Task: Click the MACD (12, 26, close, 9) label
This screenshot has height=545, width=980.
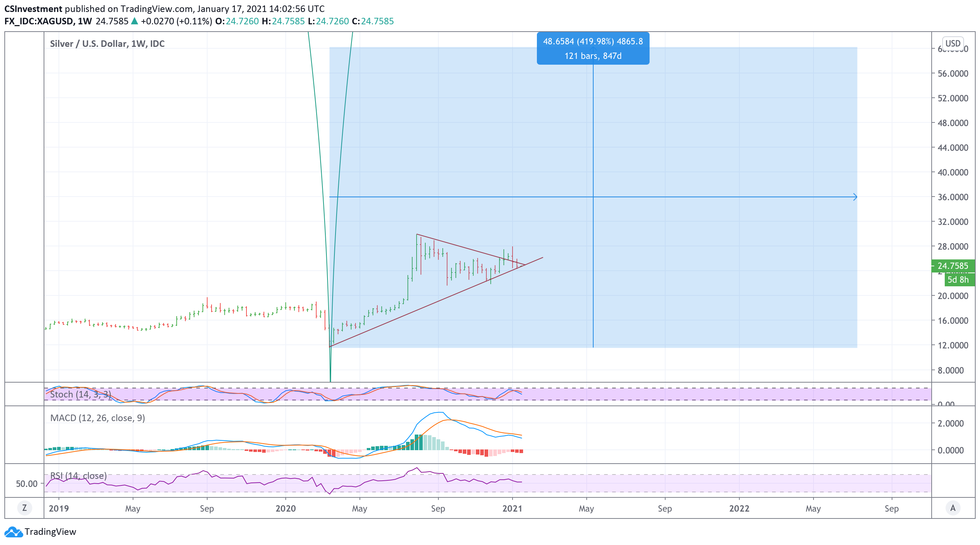Action: point(97,417)
